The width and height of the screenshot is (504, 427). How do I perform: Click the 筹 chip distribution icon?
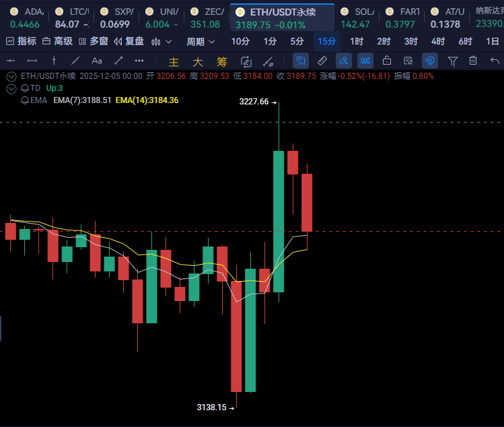click(x=222, y=61)
